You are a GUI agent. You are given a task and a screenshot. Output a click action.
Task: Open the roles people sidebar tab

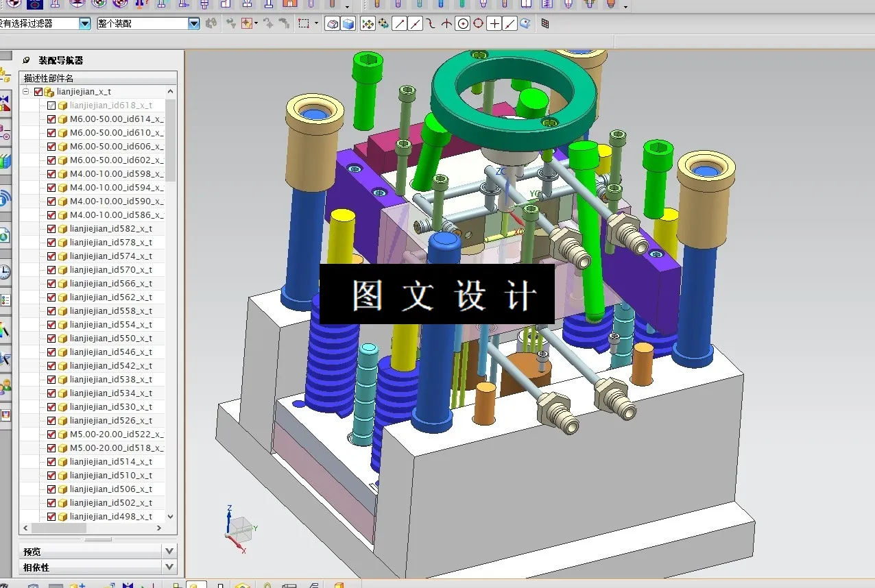point(5,386)
